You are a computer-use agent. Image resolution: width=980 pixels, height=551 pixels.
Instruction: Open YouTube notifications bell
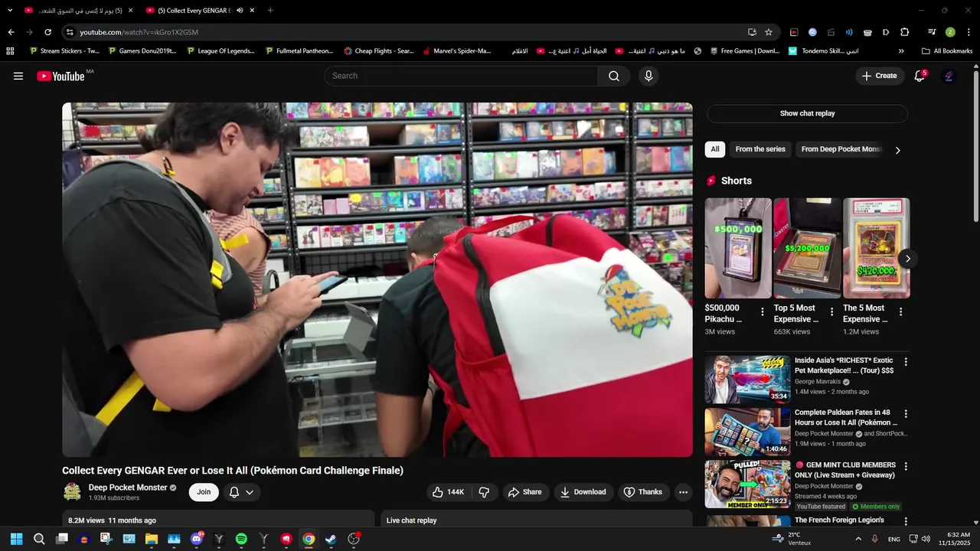click(x=920, y=76)
